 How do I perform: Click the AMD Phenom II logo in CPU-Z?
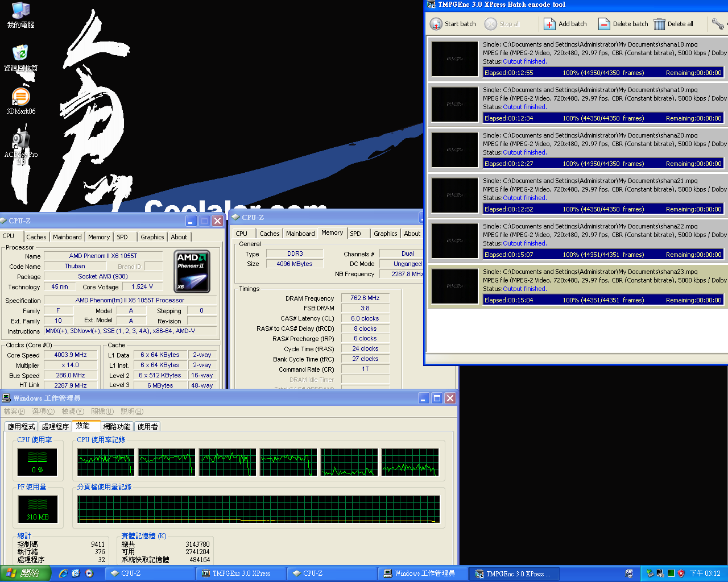click(192, 272)
